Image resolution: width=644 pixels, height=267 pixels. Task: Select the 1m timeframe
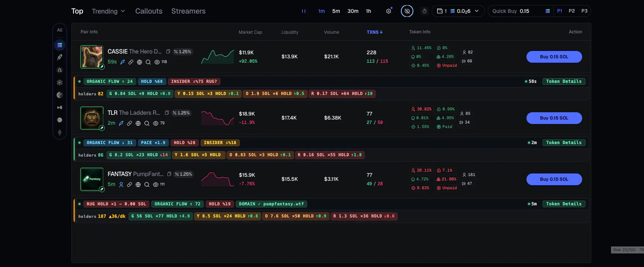coord(321,11)
